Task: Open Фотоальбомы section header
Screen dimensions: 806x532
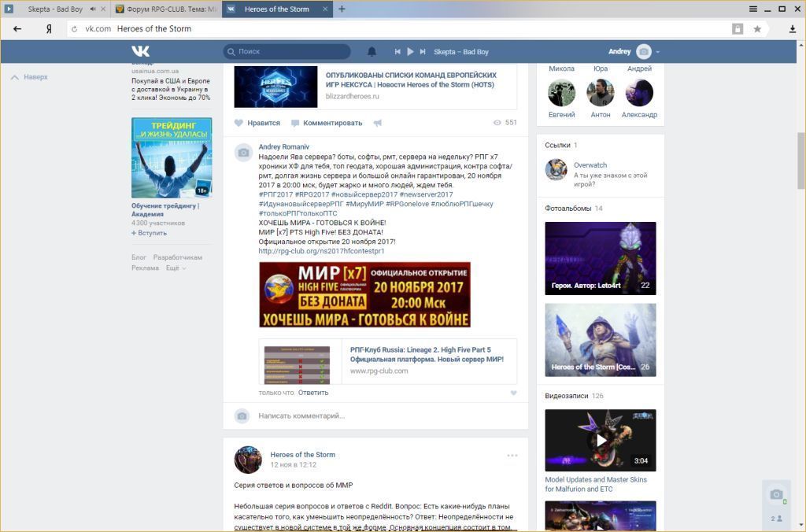Action: (x=568, y=209)
